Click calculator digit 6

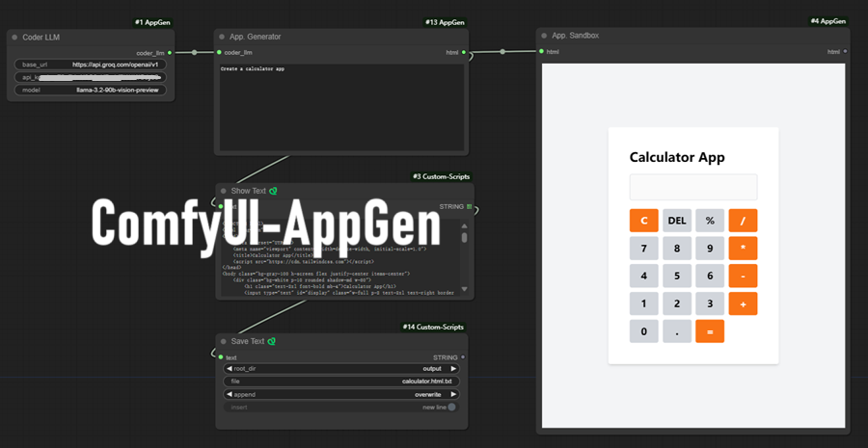(710, 276)
